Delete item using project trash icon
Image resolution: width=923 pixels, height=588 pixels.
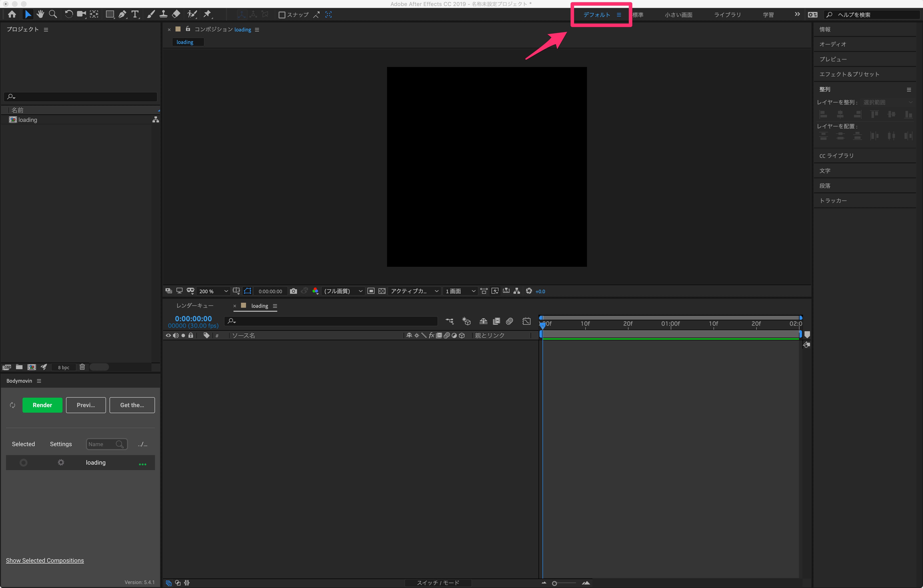click(x=82, y=367)
